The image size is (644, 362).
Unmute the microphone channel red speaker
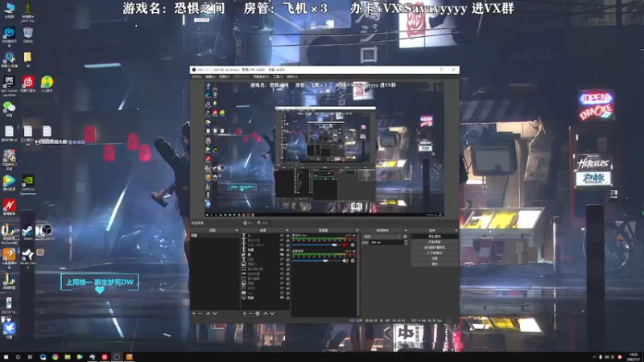345,245
